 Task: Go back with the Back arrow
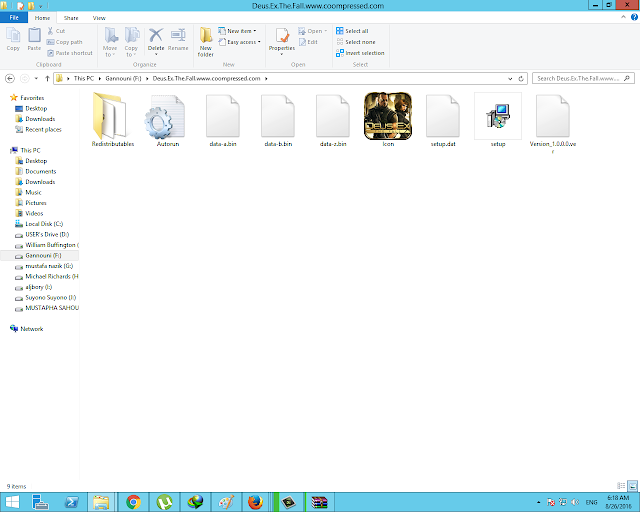[x=10, y=78]
